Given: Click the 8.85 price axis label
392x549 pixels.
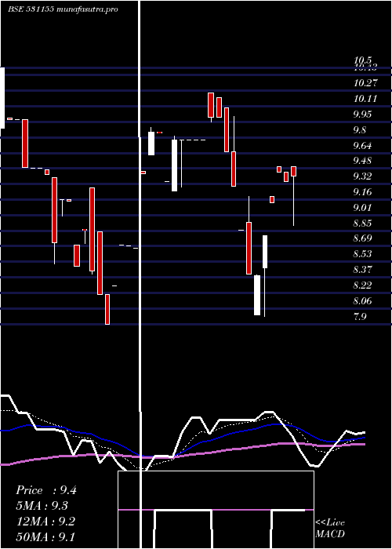Looking at the screenshot, I should (x=362, y=224).
